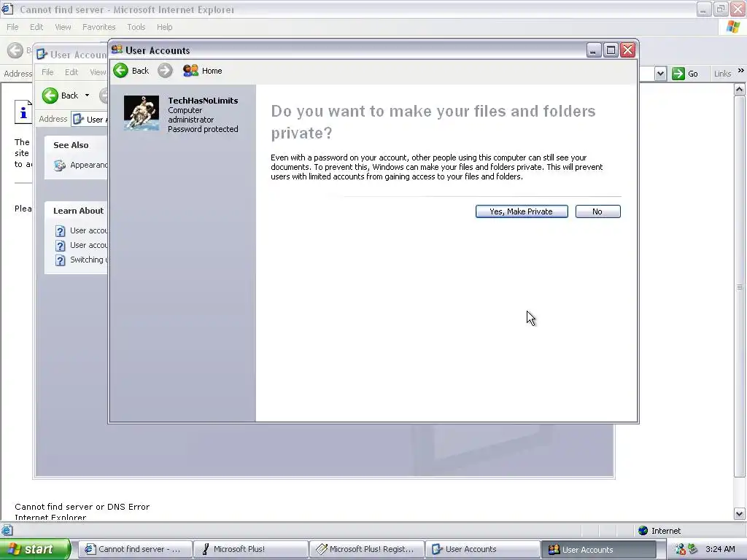Open the Start menu

pyautogui.click(x=35, y=549)
